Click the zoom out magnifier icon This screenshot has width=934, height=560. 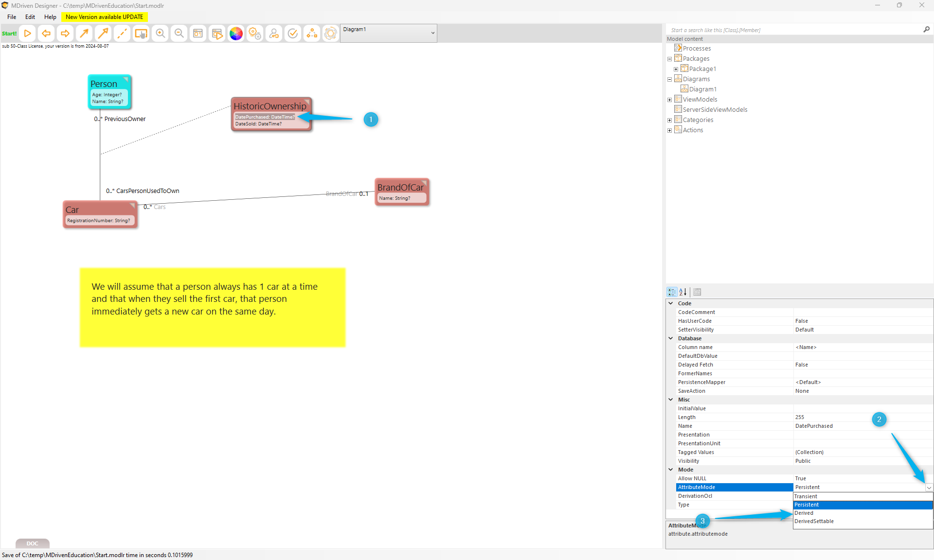click(x=179, y=34)
